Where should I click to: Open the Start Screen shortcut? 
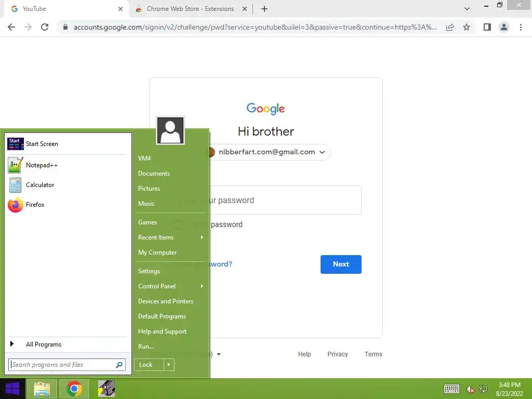click(67, 144)
